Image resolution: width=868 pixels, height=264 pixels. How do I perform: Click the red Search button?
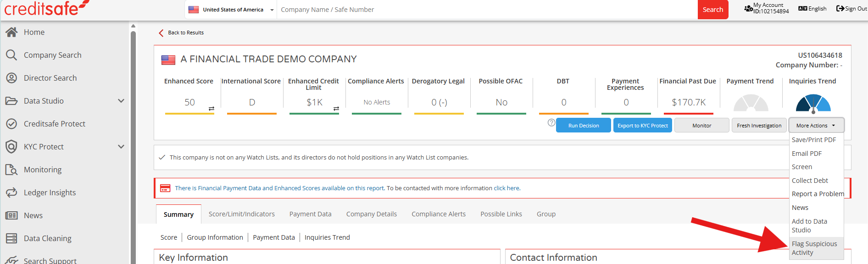[713, 10]
